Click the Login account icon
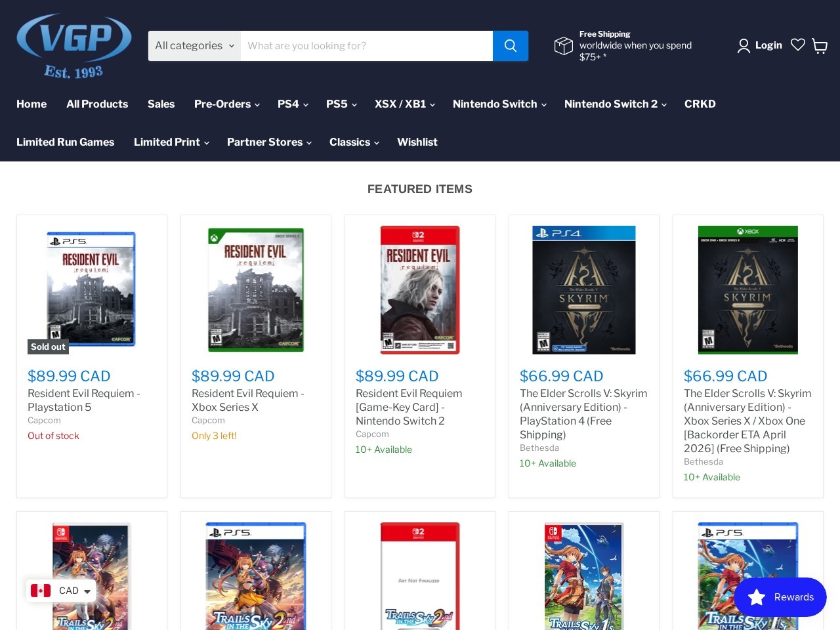This screenshot has height=630, width=840. coord(744,46)
